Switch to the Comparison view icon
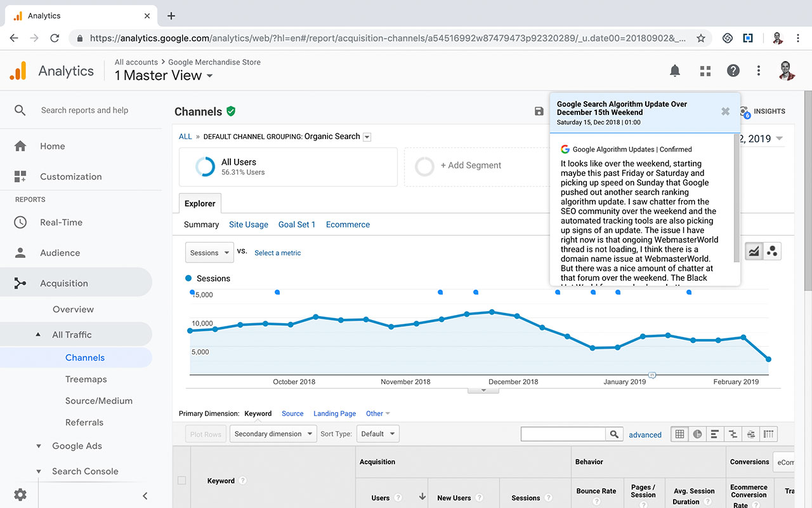 [733, 434]
